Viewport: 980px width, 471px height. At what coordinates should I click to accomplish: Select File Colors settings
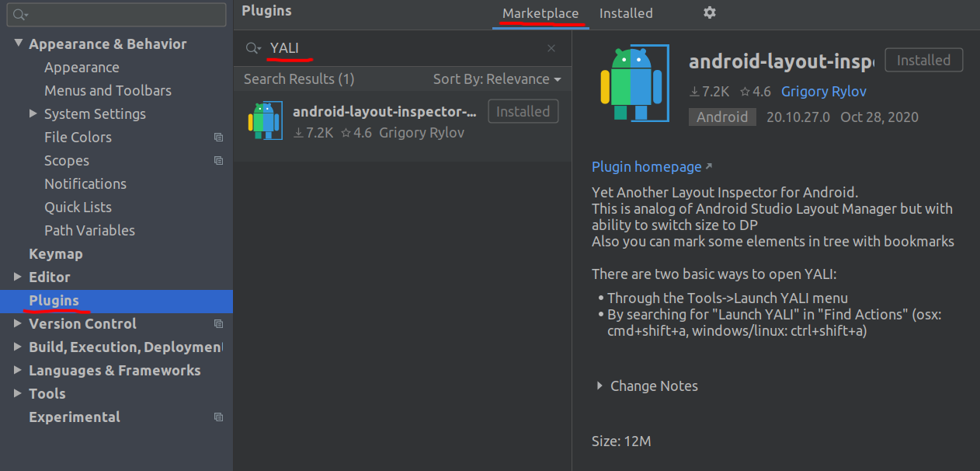(78, 138)
